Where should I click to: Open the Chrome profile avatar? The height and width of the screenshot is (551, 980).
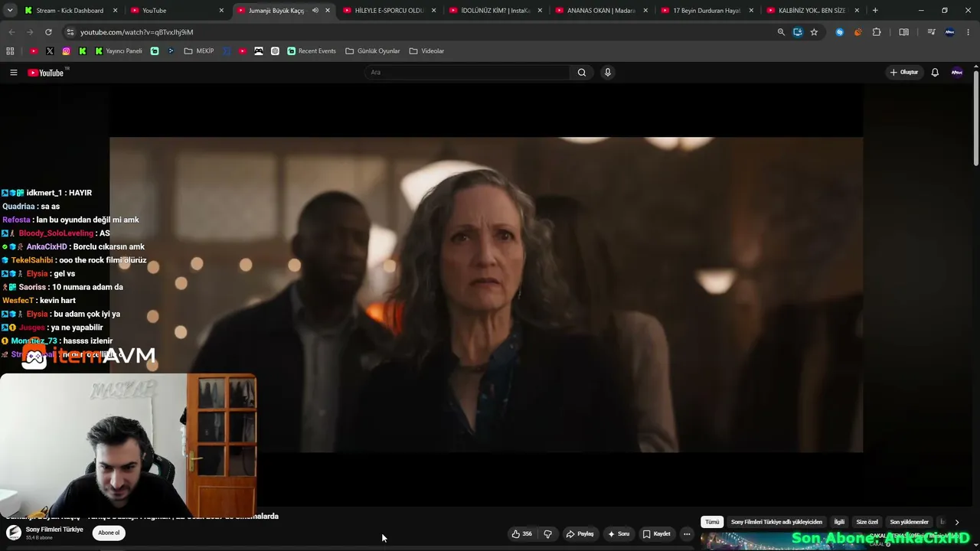point(949,32)
